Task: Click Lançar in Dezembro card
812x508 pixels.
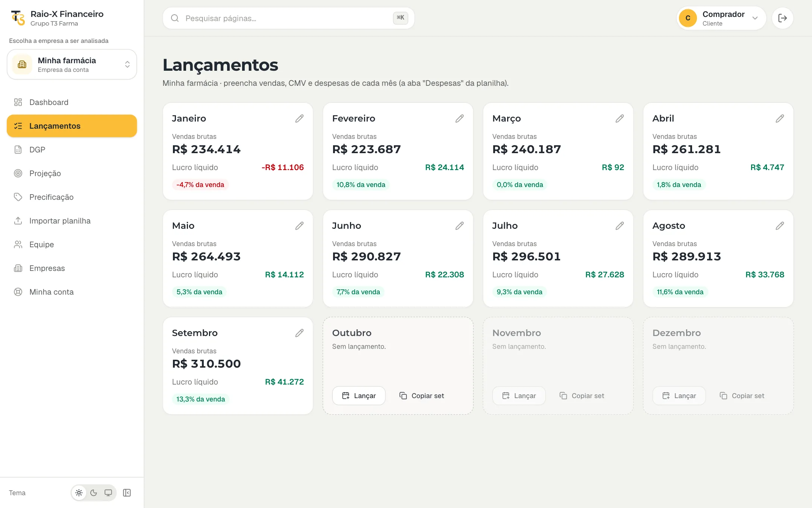Action: [679, 396]
